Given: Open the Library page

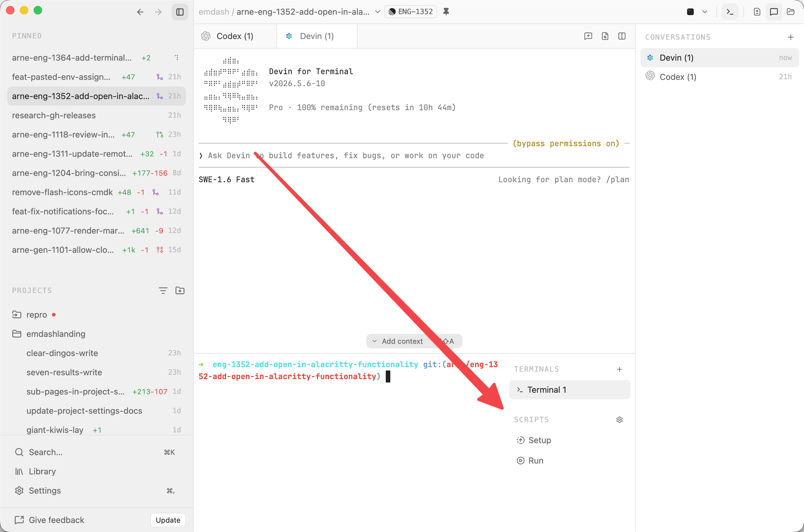Looking at the screenshot, I should 96,472.
